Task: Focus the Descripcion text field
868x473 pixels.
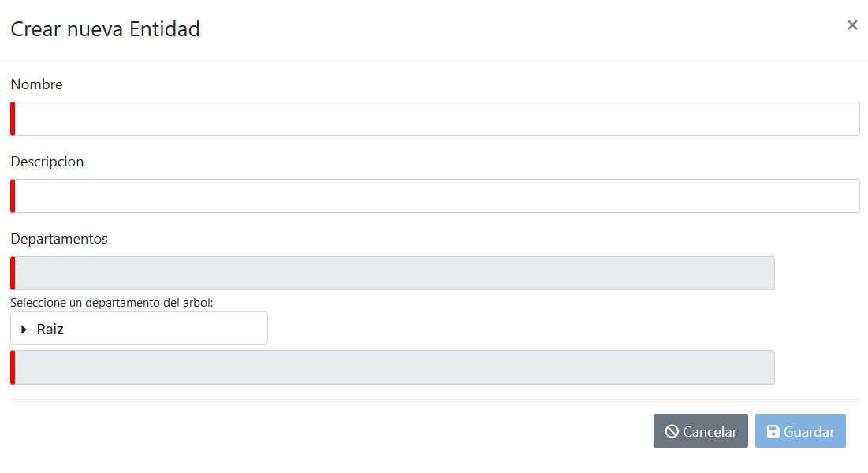Action: coord(435,196)
